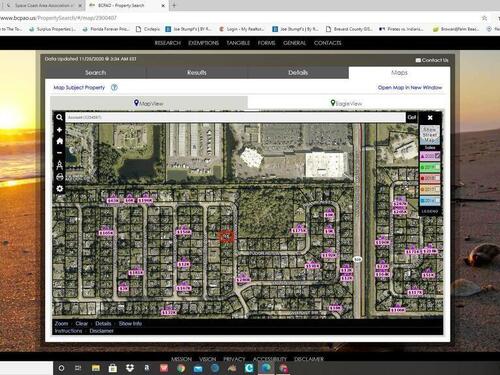
Task: Switch to the Details tab
Action: click(298, 72)
